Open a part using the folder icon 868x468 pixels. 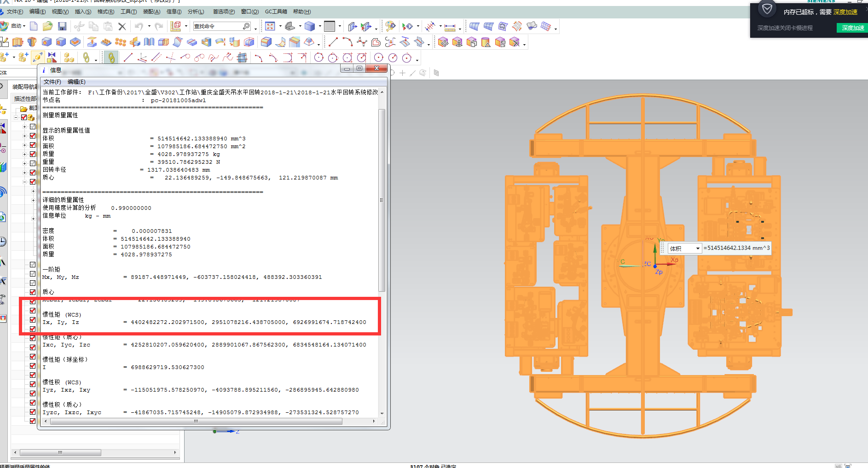click(47, 26)
